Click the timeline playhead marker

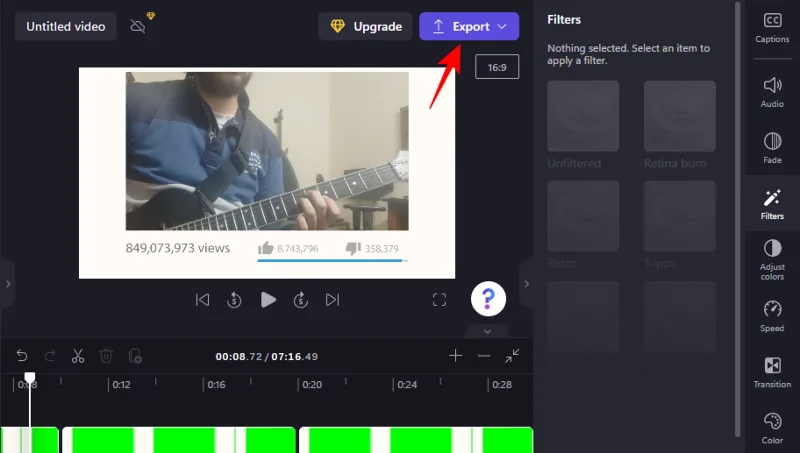point(30,378)
